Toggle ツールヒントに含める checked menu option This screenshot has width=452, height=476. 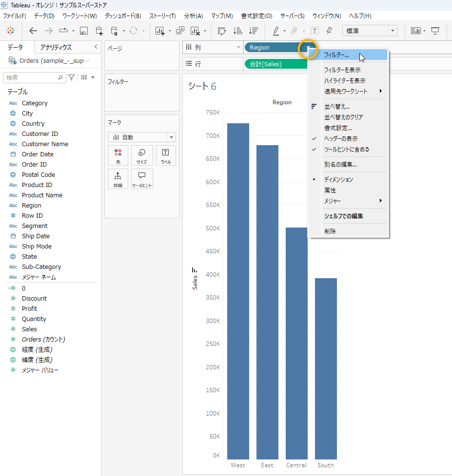[x=347, y=150]
